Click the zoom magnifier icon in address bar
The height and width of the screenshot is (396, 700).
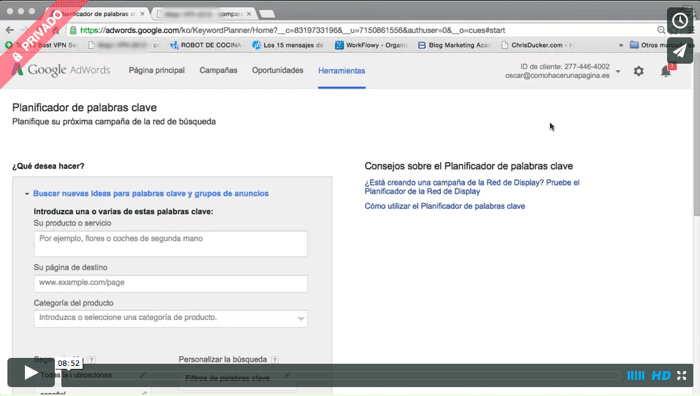[x=661, y=30]
